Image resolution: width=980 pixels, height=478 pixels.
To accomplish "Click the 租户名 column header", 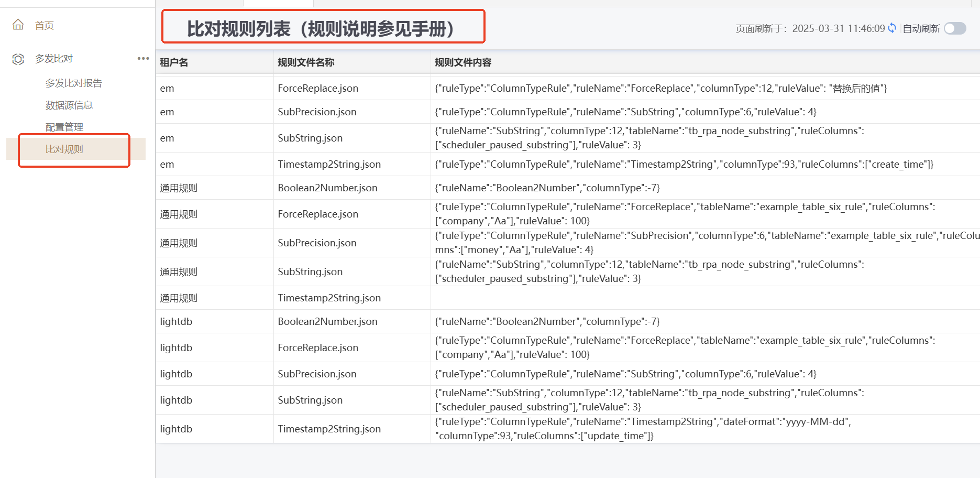I will pyautogui.click(x=174, y=62).
